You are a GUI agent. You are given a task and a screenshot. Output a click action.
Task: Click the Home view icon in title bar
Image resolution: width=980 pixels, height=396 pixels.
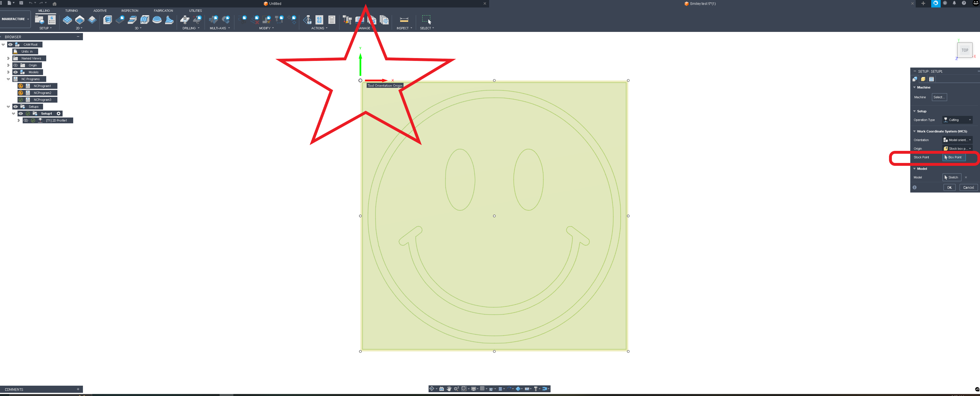(x=55, y=4)
